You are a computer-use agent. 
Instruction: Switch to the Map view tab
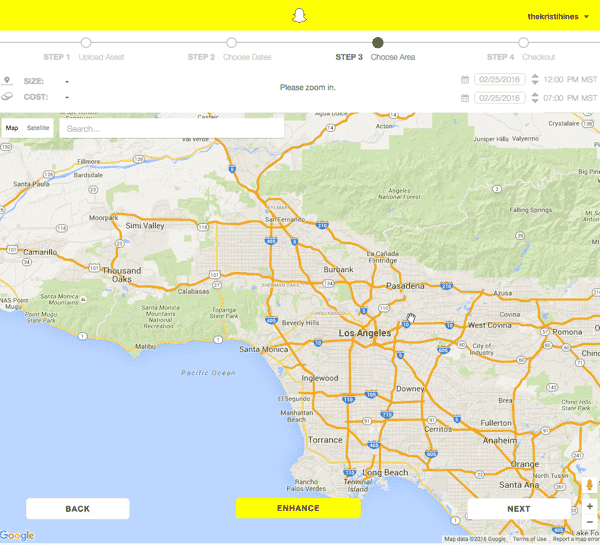tap(12, 128)
